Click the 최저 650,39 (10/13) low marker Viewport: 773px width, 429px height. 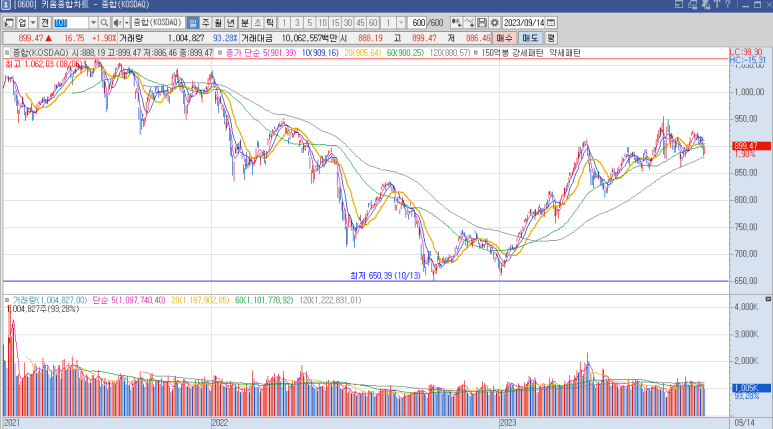click(385, 276)
